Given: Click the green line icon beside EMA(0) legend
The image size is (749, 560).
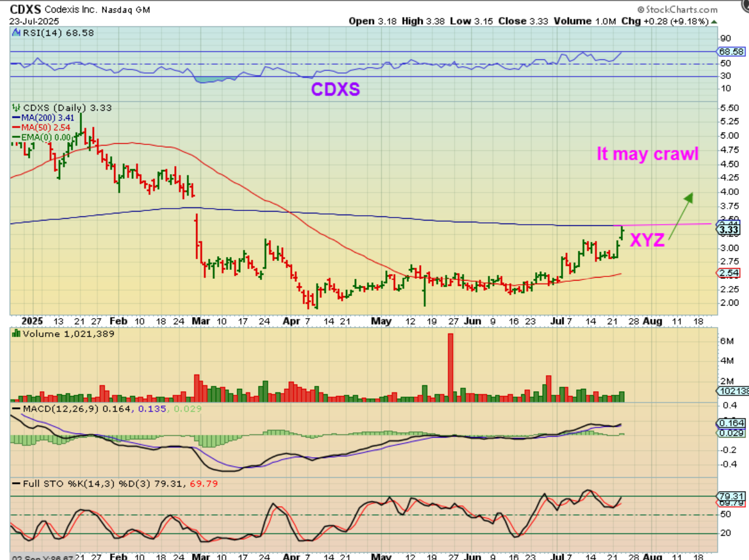Looking at the screenshot, I should pyautogui.click(x=15, y=136).
